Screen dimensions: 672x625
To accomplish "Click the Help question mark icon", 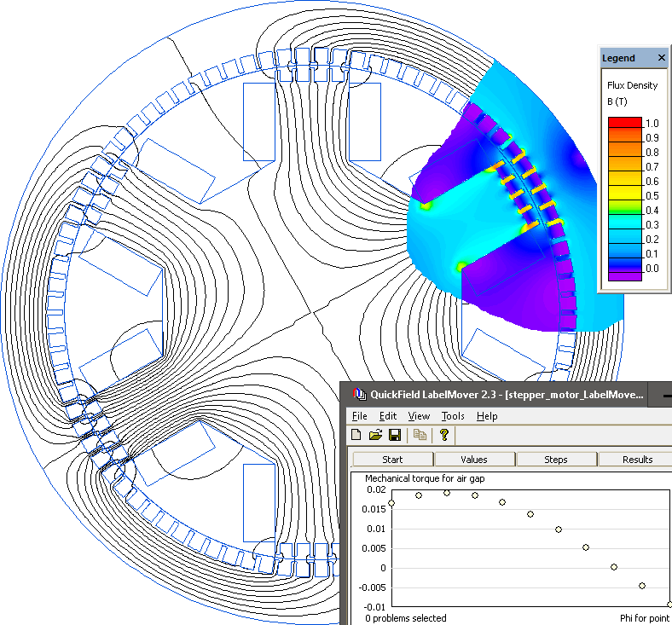I will (444, 435).
